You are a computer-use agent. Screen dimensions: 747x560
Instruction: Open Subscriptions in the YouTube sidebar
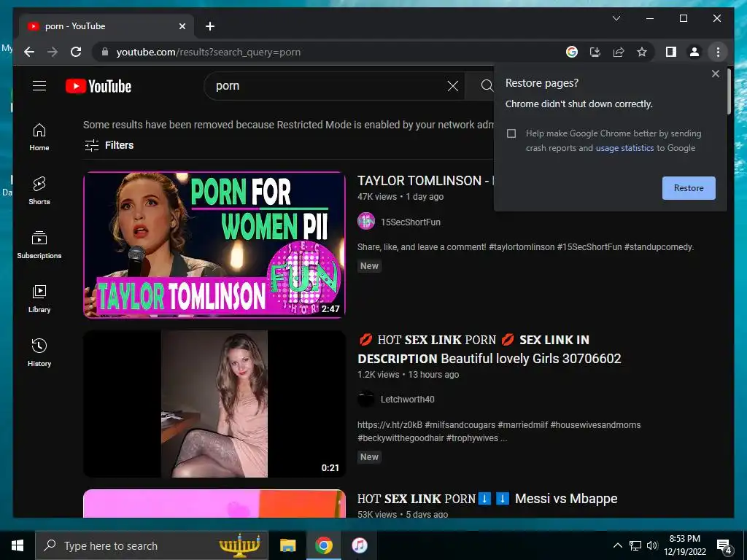(x=39, y=245)
